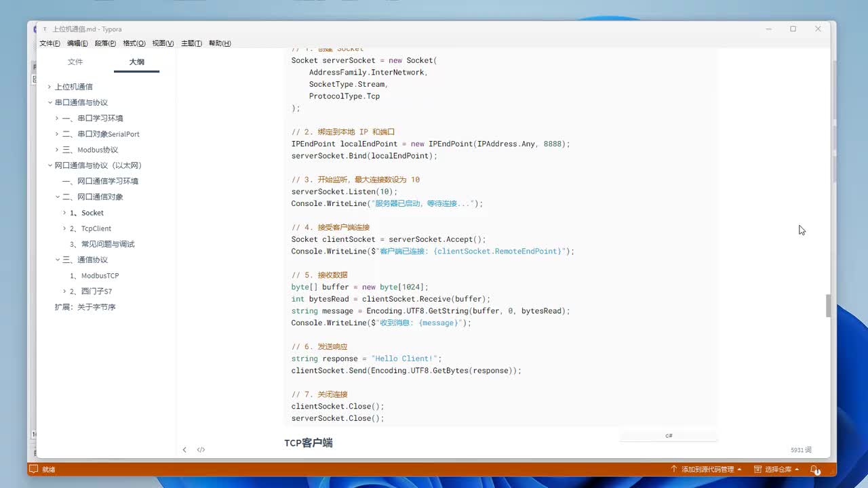Jump to 上位机通信 heading in outline
868x488 pixels.
pos(74,87)
